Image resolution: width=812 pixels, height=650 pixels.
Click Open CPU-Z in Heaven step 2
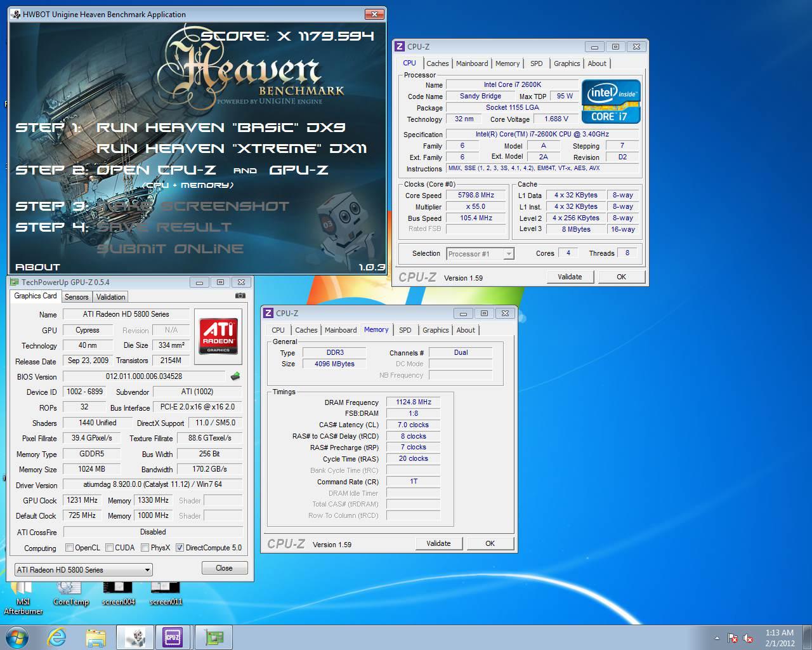point(156,170)
